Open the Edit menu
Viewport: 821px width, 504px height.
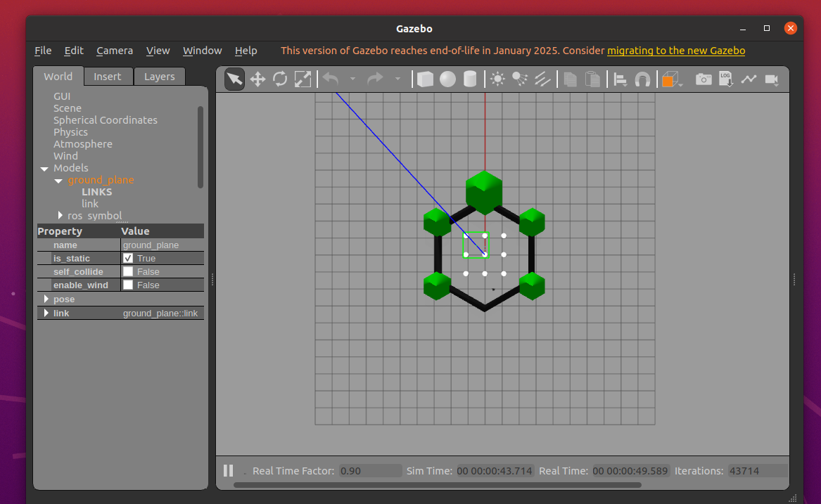[74, 50]
